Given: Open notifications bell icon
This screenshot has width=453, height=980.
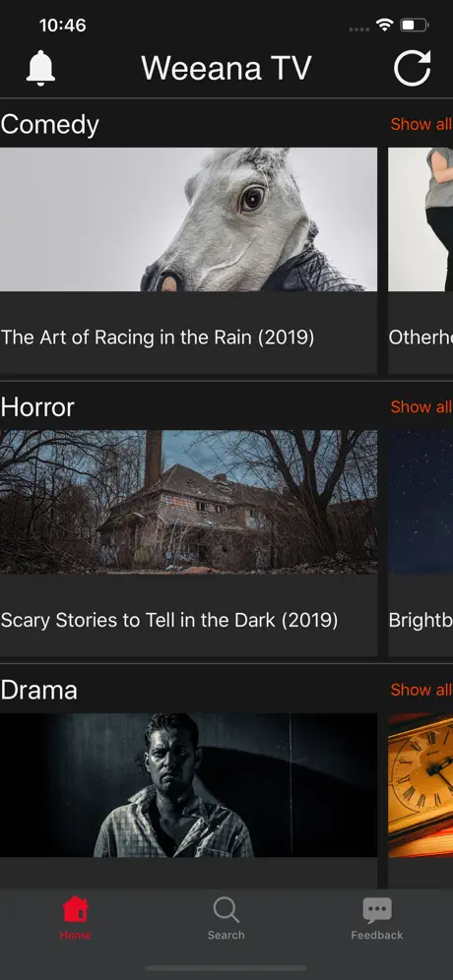Looking at the screenshot, I should [40, 68].
